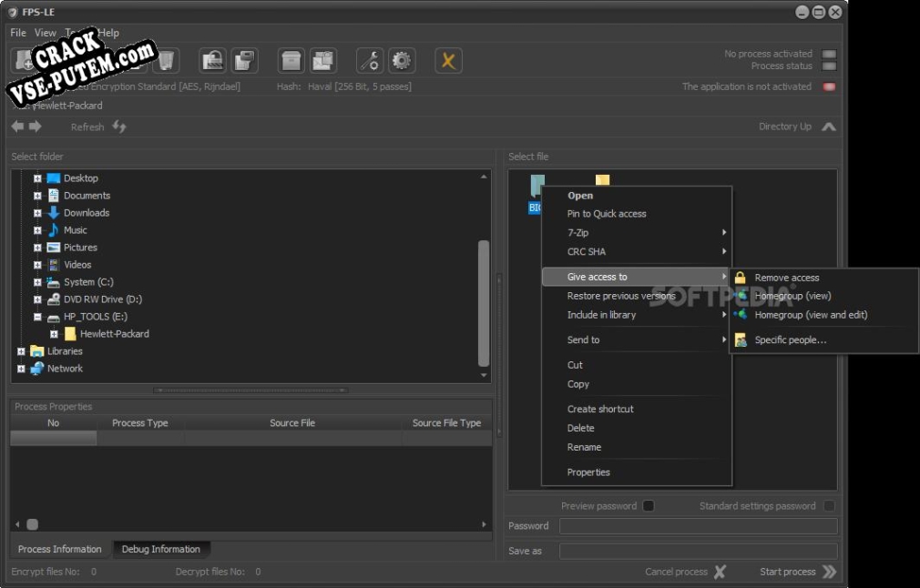Viewport: 920px width, 588px height.
Task: Open the 7-Zip submenu
Action: 637,233
